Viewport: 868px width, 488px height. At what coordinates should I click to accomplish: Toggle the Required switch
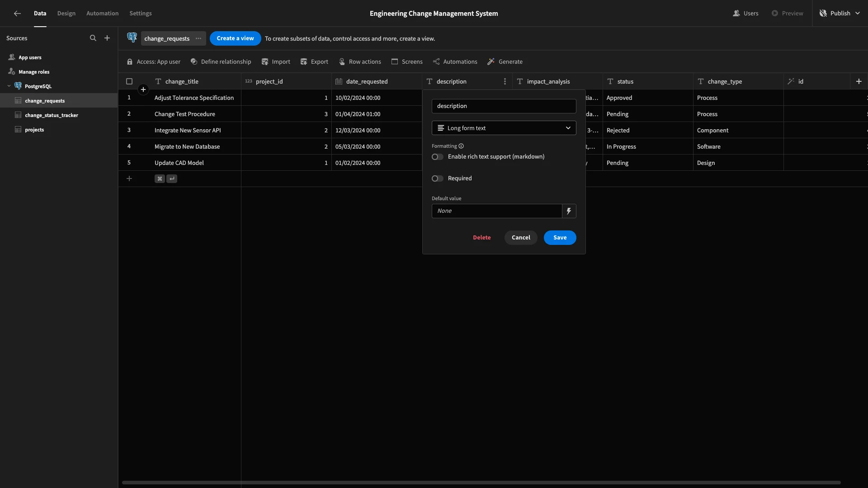437,179
